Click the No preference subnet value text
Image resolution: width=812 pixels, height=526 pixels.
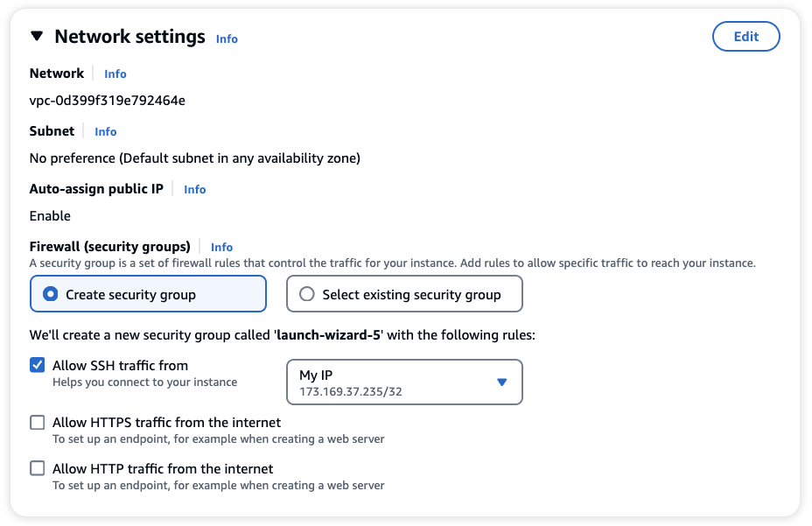tap(195, 158)
